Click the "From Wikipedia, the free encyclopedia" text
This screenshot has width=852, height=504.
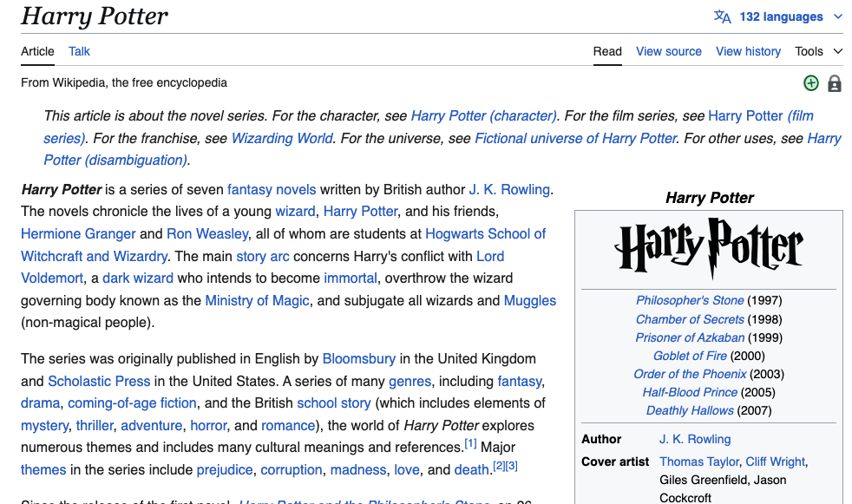coord(124,83)
